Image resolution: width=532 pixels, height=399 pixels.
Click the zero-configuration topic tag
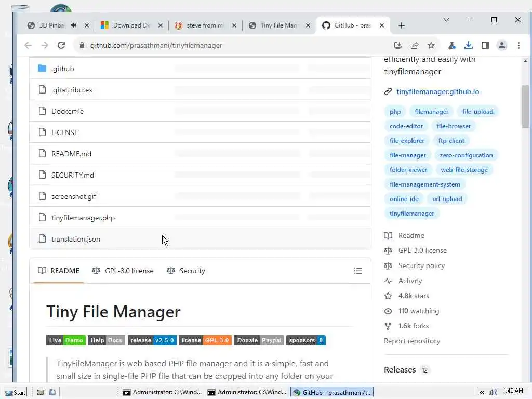point(466,155)
